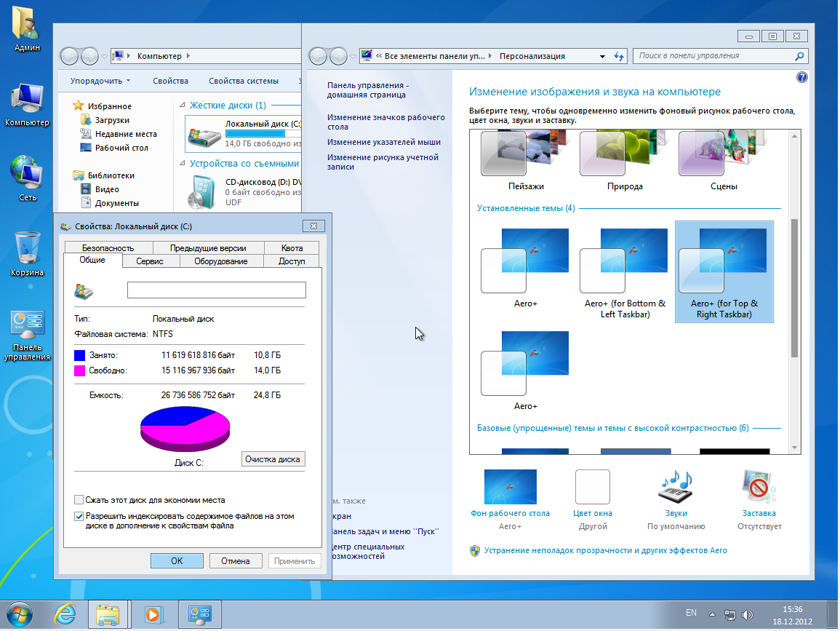This screenshot has height=631, width=840.
Task: Click Свойства in the explorer toolbar
Action: [170, 81]
